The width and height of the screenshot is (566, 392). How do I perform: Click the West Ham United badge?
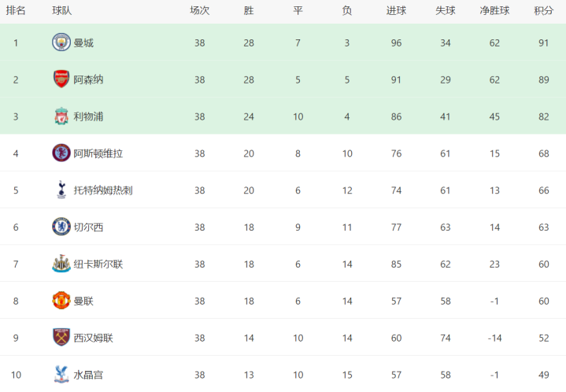(61, 337)
